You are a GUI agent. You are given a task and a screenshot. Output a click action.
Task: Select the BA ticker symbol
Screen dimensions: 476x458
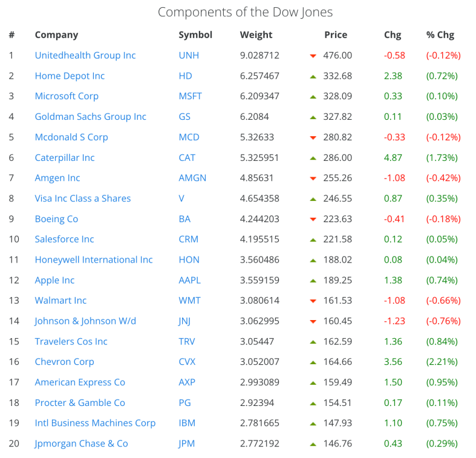coord(184,218)
